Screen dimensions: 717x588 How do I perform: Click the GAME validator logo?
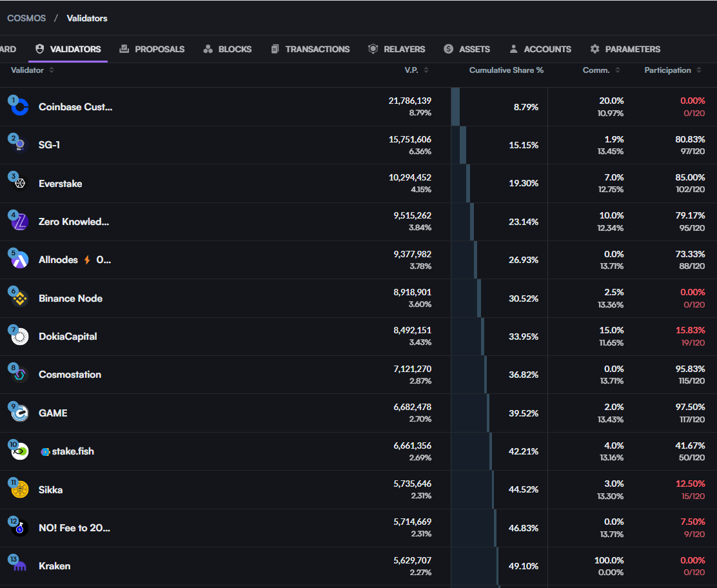pyautogui.click(x=19, y=413)
